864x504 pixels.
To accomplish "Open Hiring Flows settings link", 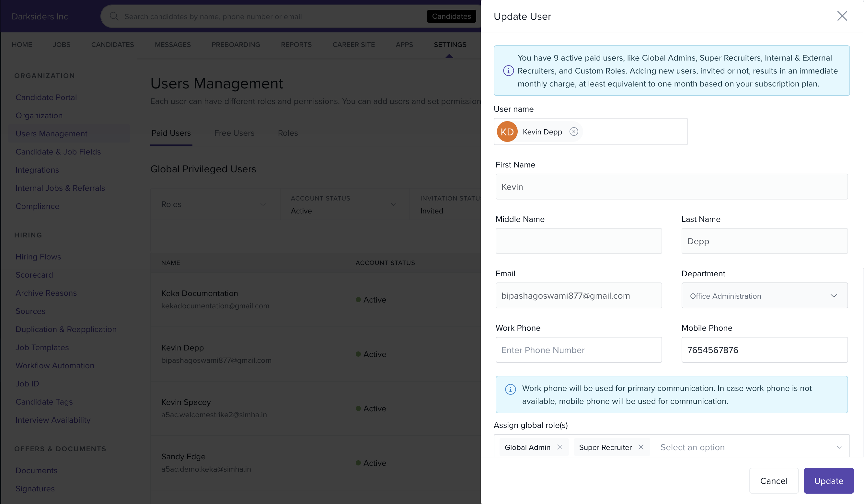I will (x=38, y=257).
